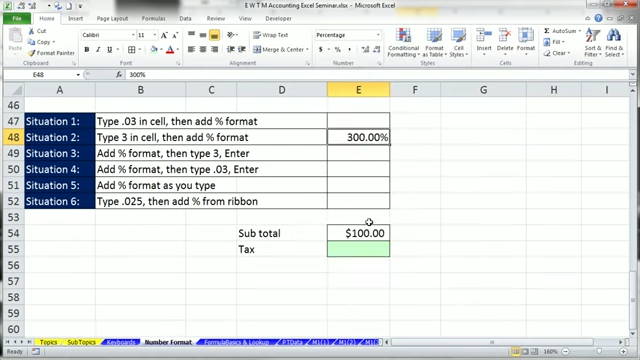The height and width of the screenshot is (360, 640).
Task: Toggle Wrap Text
Action: pyautogui.click(x=270, y=35)
